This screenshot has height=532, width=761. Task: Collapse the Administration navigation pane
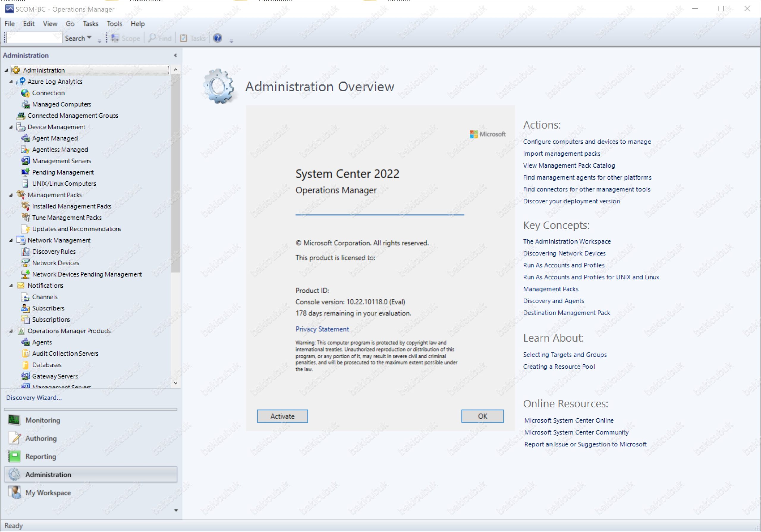[x=175, y=55]
